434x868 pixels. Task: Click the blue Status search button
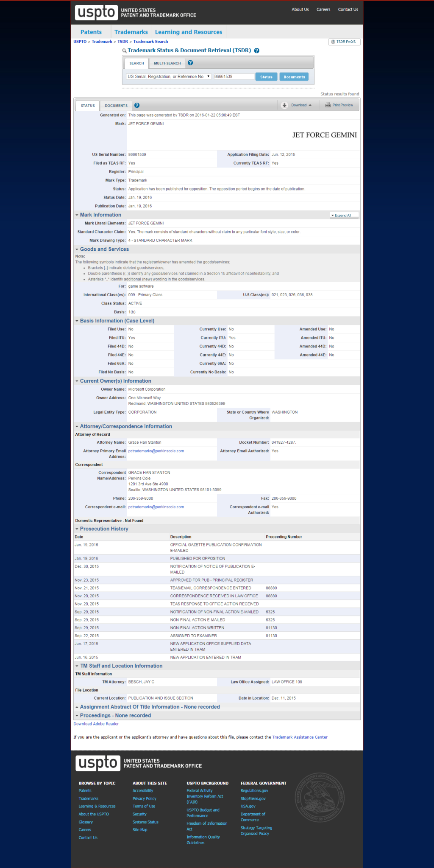coord(266,77)
